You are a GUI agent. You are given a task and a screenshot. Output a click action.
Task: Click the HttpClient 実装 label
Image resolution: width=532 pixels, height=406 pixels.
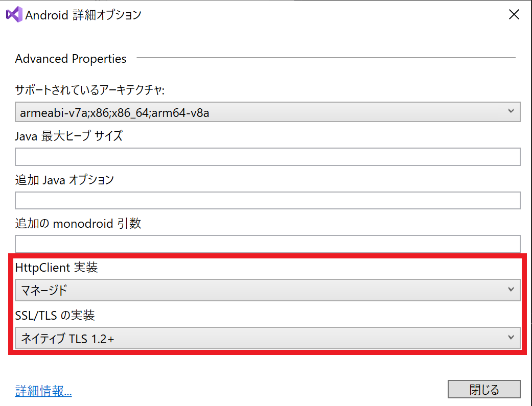pos(56,267)
